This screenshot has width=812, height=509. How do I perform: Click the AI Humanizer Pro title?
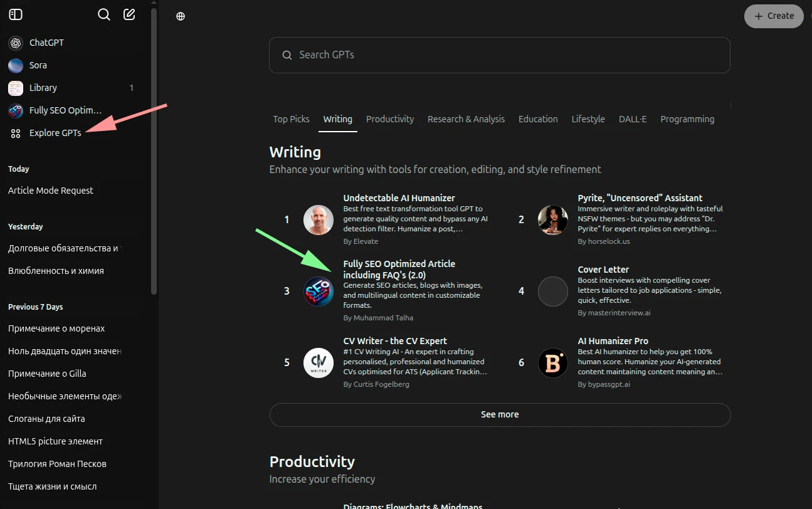click(613, 341)
